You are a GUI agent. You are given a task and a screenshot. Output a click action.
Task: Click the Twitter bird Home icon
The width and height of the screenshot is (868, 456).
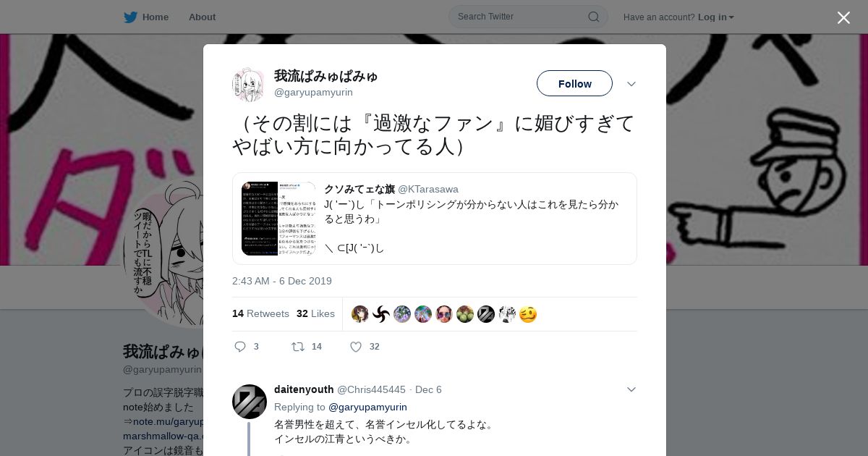(130, 17)
